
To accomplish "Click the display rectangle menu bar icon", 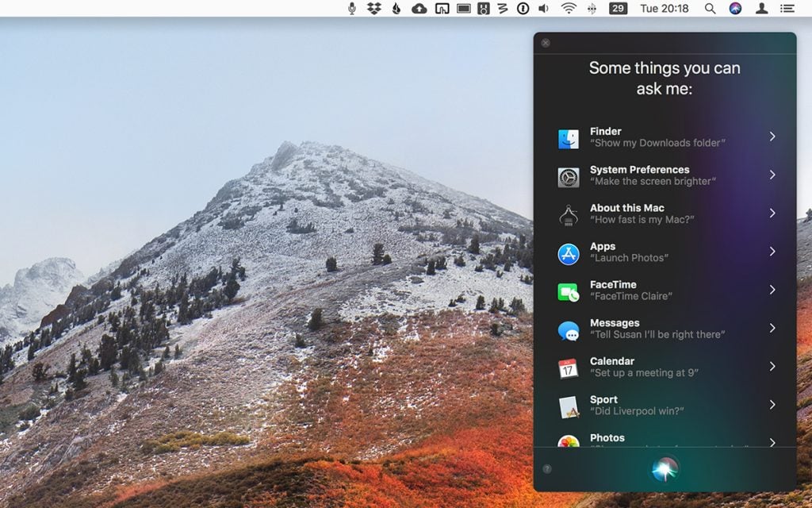I will click(463, 8).
